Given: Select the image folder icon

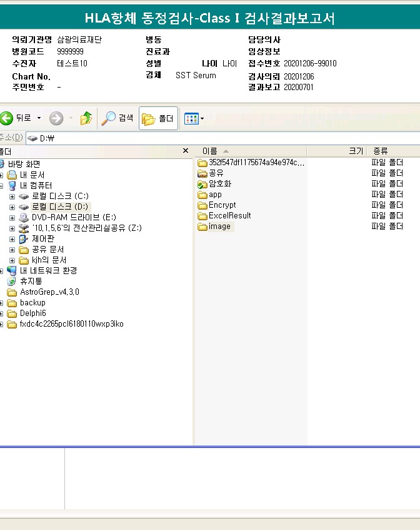Looking at the screenshot, I should tap(202, 227).
